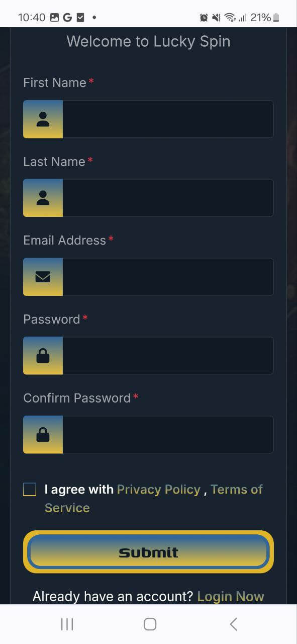Focus the Last Name input field
297x644 pixels.
(x=168, y=198)
